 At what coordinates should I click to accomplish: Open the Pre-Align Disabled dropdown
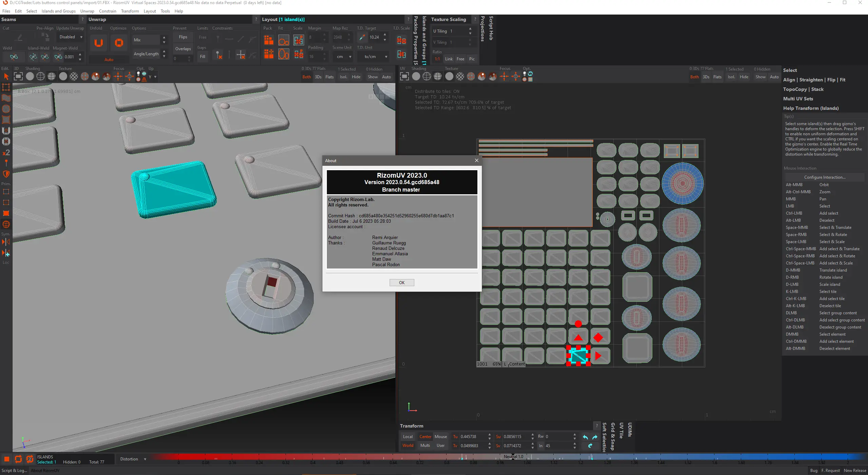[x=71, y=37]
